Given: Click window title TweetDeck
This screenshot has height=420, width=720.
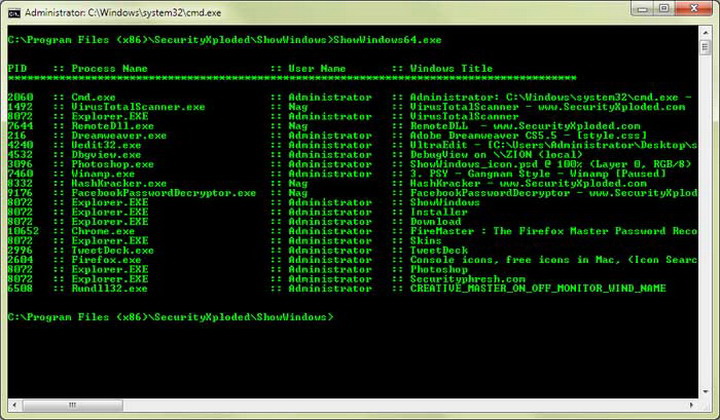Looking at the screenshot, I should coord(439,250).
